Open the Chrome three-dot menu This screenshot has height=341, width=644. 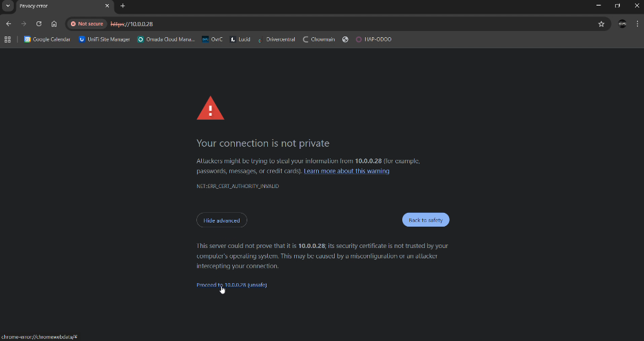pyautogui.click(x=637, y=23)
